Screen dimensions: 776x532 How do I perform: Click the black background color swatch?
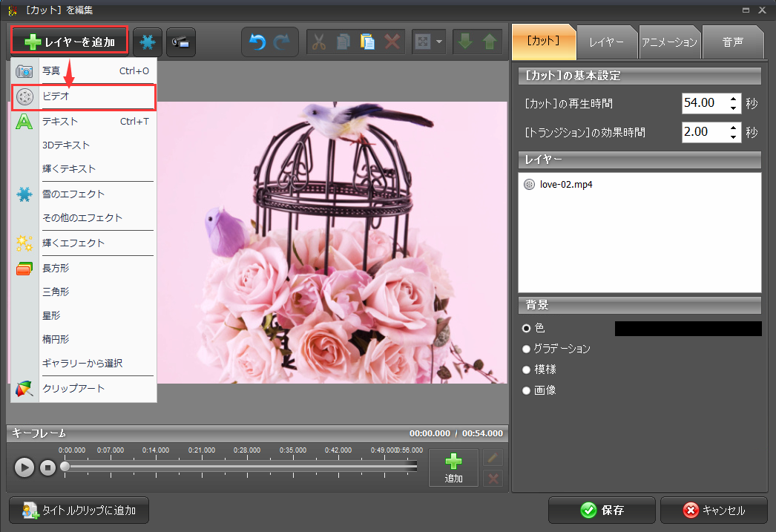688,329
